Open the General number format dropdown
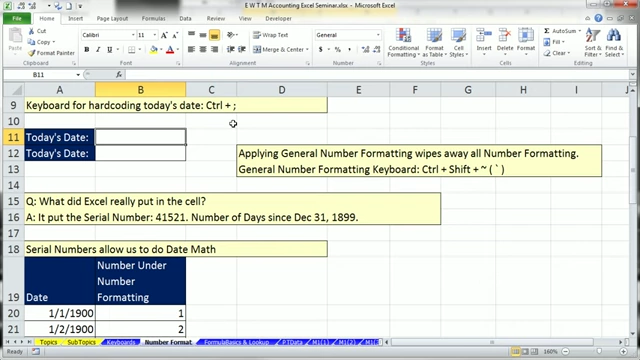 coord(378,35)
